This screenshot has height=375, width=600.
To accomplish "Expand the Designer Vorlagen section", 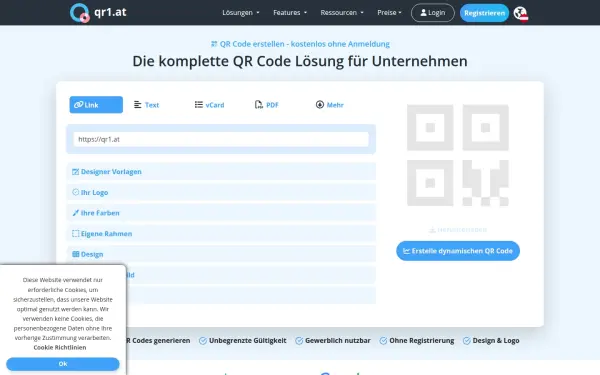I will (221, 172).
